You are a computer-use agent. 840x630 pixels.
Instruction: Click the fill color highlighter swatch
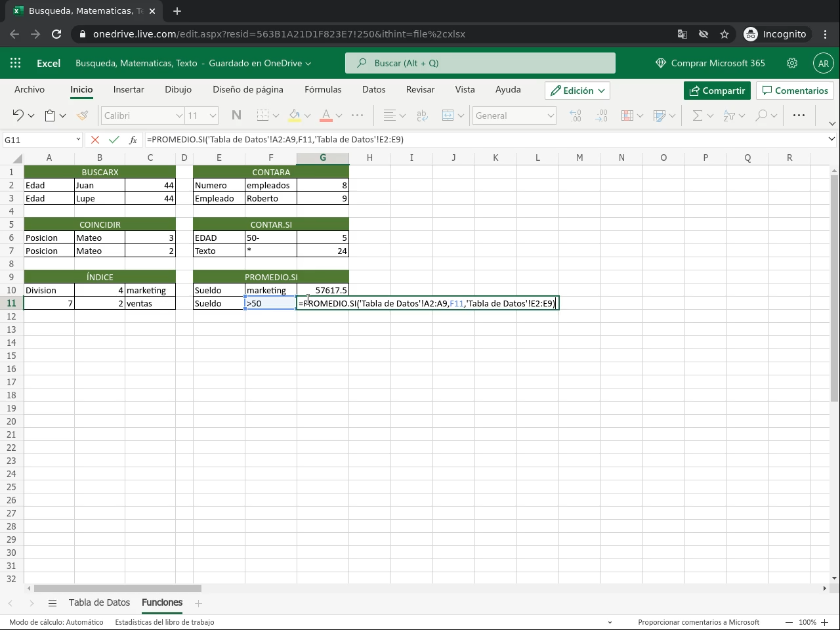coord(295,115)
